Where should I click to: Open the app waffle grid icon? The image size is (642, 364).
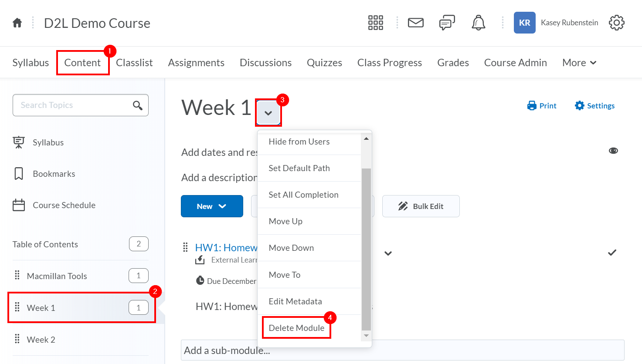[375, 22]
